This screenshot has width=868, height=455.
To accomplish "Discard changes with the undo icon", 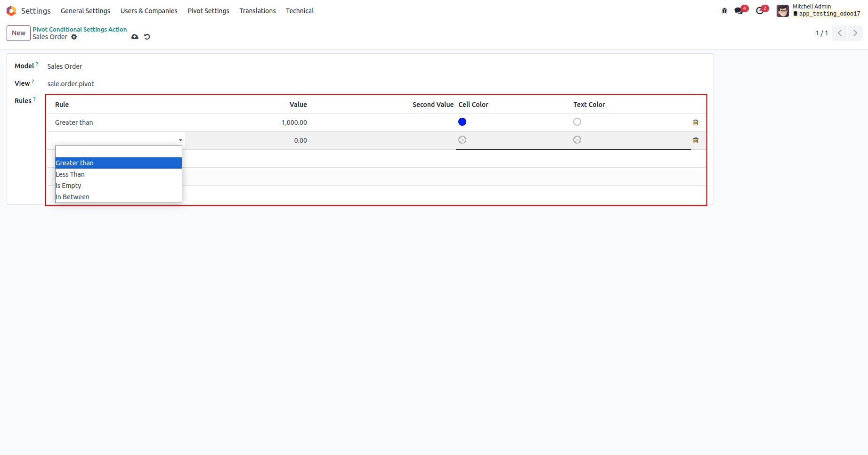I will 147,37.
